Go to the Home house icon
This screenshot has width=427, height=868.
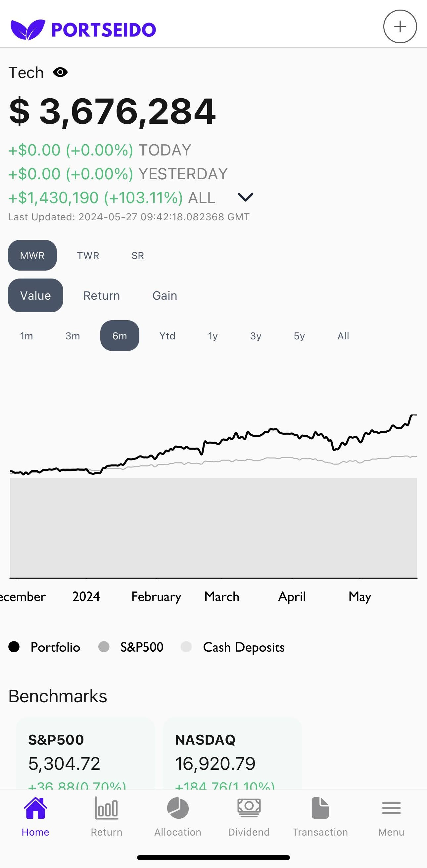[x=35, y=808]
